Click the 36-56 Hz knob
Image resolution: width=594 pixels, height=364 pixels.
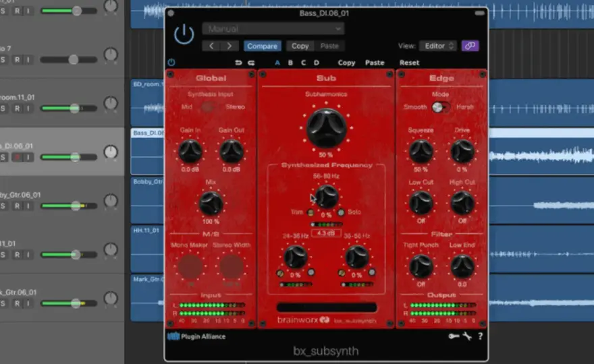(356, 257)
